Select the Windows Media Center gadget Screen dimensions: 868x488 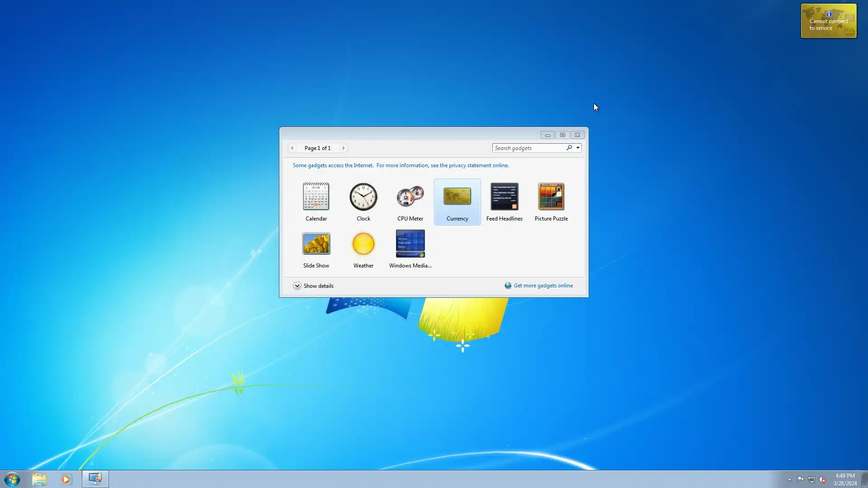[x=410, y=244]
